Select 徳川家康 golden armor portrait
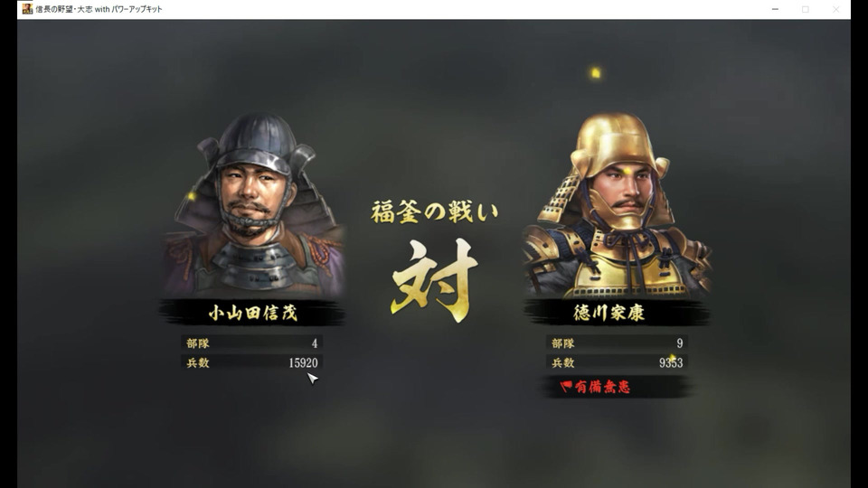This screenshot has height=488, width=868. click(617, 205)
